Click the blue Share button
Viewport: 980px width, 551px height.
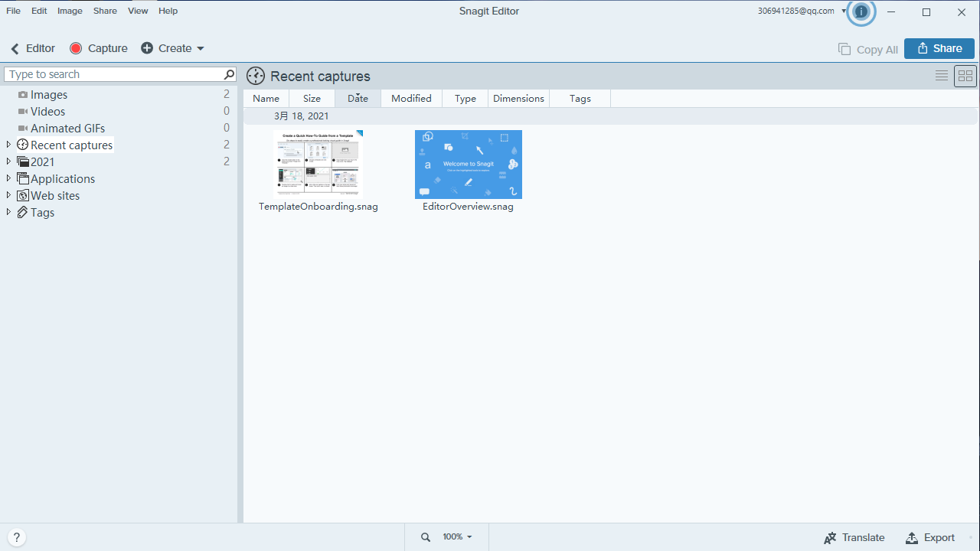point(939,48)
